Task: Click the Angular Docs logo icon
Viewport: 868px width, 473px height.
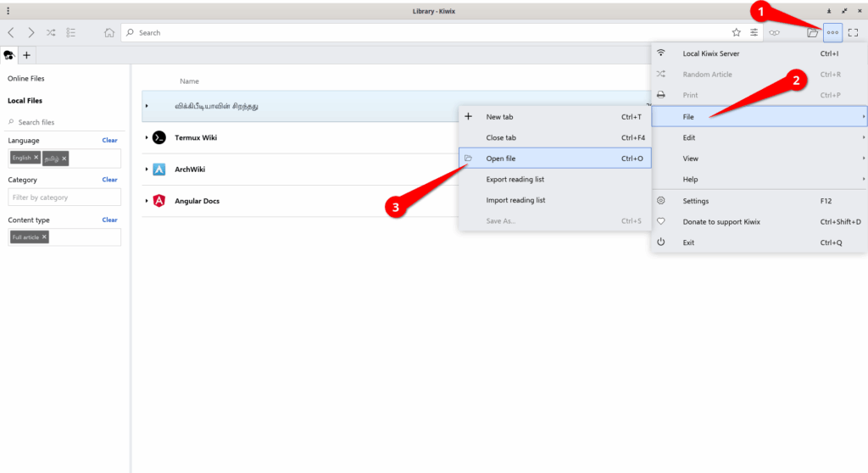Action: (159, 201)
